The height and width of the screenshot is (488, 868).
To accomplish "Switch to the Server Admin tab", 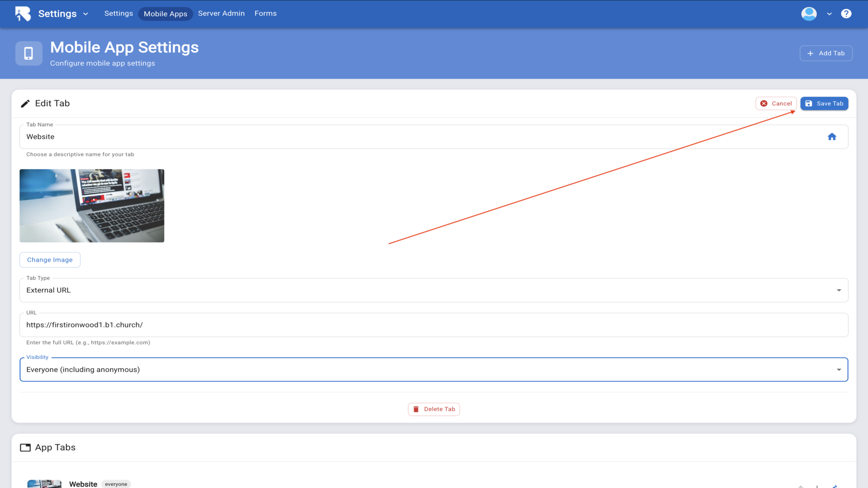I will click(221, 14).
